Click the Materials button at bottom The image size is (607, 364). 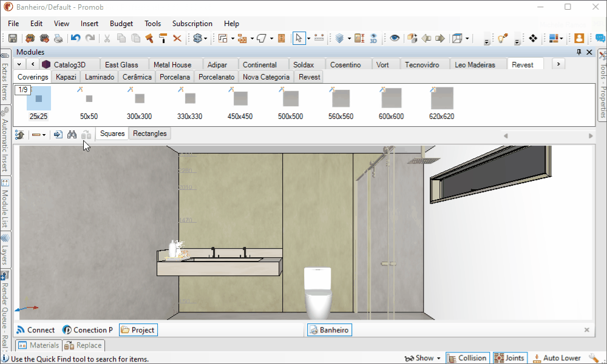[39, 345]
